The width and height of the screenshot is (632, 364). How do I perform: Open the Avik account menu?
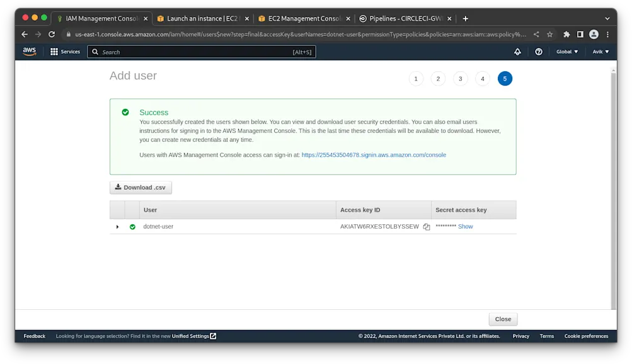[x=599, y=52]
